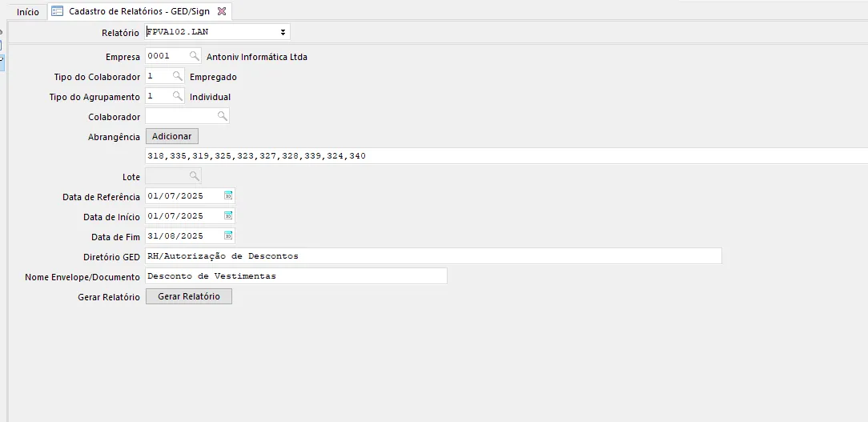Click the empty Colaborador input field
868x422 pixels.
[x=180, y=116]
